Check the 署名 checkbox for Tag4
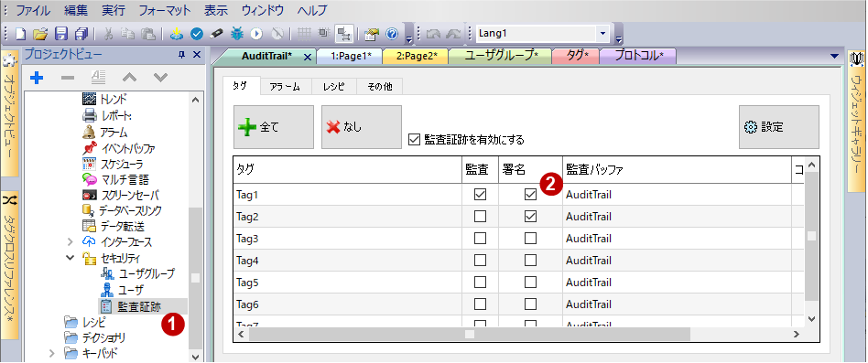This screenshot has width=868, height=363. (530, 261)
